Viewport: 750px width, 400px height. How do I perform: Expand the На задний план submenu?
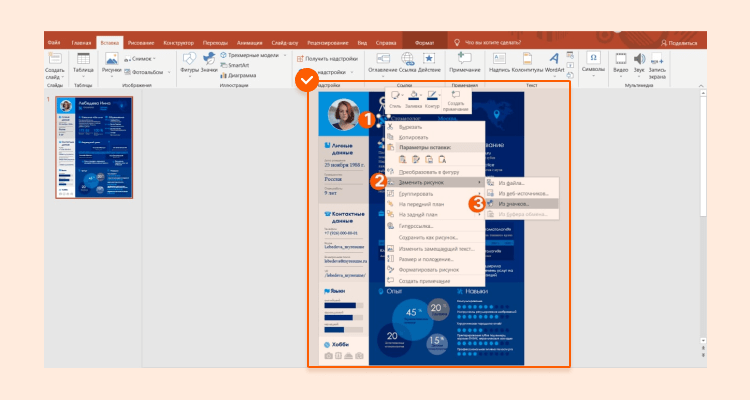click(435, 215)
